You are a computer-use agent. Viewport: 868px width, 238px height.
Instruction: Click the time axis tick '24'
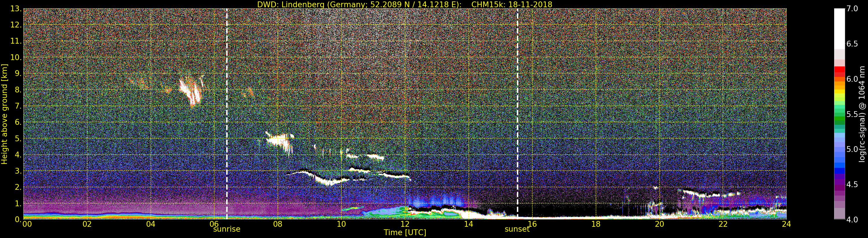tap(786, 224)
